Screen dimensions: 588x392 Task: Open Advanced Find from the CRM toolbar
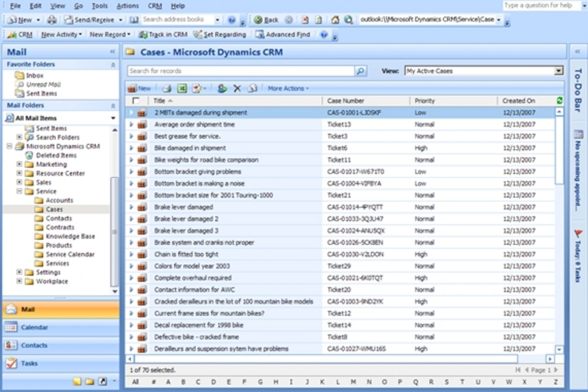(x=283, y=34)
